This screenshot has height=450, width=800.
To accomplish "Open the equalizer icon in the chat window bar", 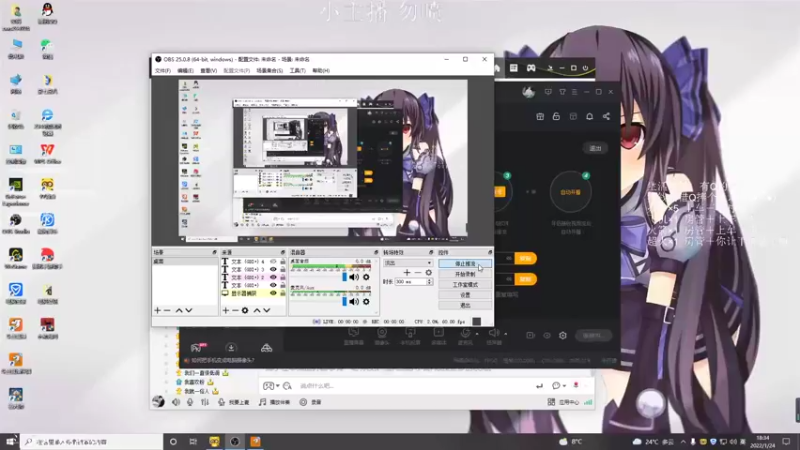I will pos(205,403).
